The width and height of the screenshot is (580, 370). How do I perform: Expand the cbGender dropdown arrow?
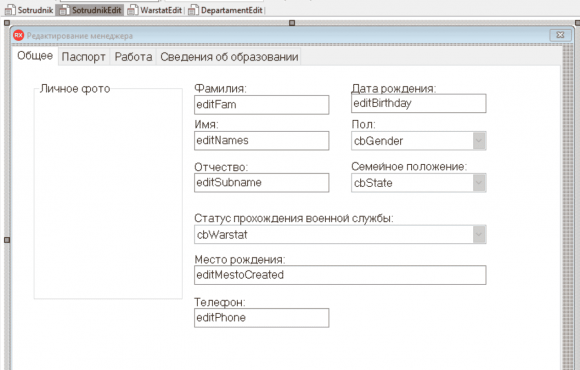479,141
